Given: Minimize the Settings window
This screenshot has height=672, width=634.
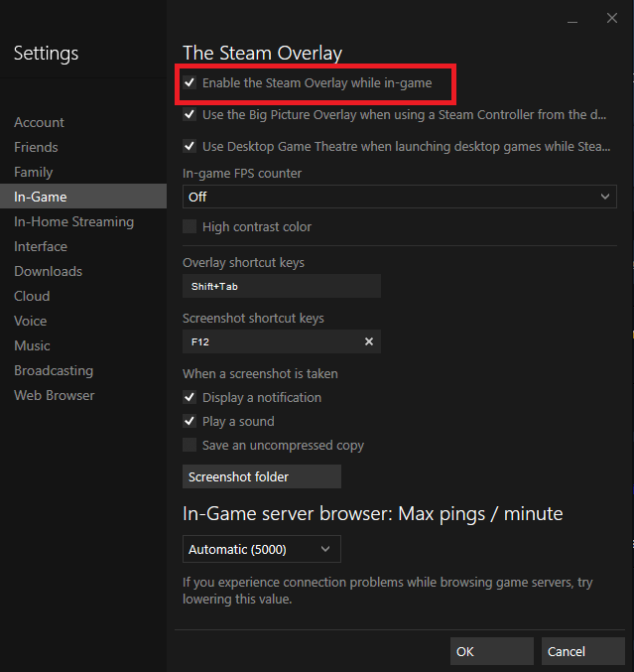Looking at the screenshot, I should pos(573,19).
